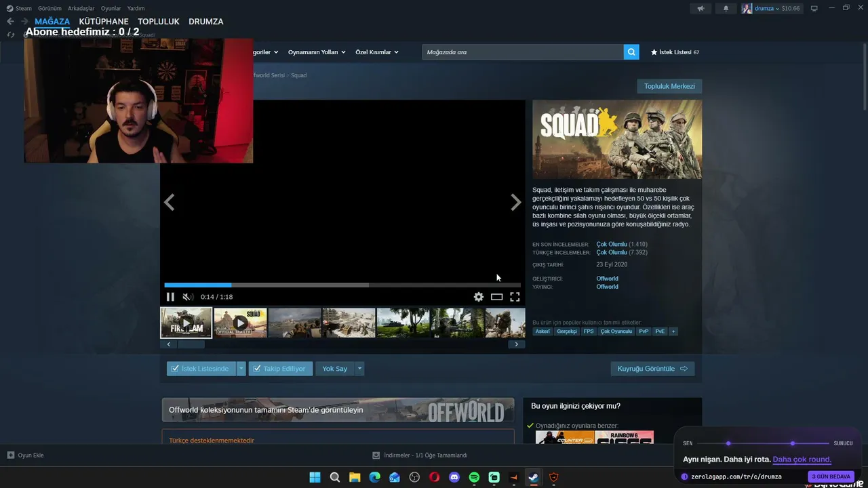Type in the Mağazada ara search field
The height and width of the screenshot is (488, 868).
(x=523, y=52)
